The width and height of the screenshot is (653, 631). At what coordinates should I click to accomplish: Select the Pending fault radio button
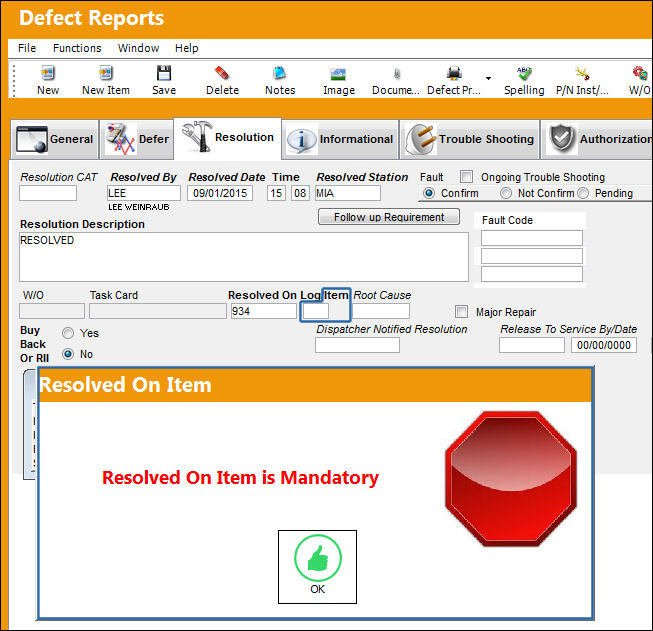point(583,193)
